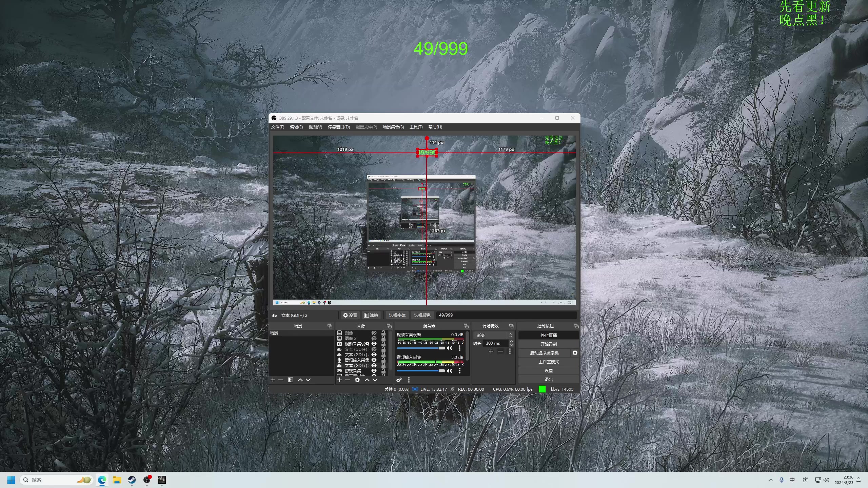
Task: Hide 音频输入采集 source via eye icon
Action: tap(374, 360)
